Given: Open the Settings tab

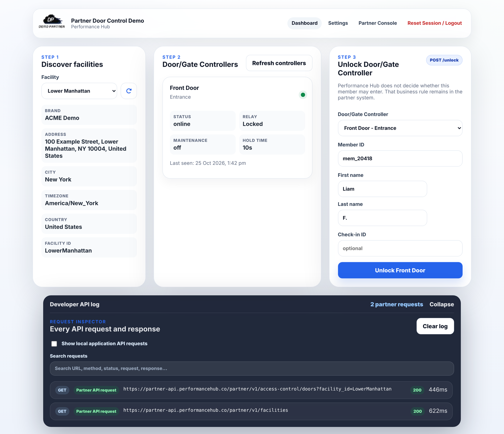Looking at the screenshot, I should [338, 23].
